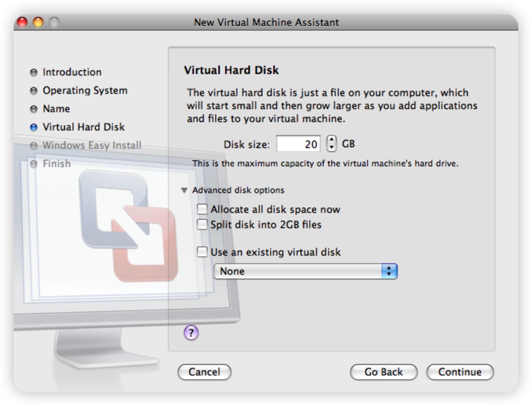Screen dimensions: 532x406
Task: Click the Continue button
Action: pyautogui.click(x=460, y=372)
